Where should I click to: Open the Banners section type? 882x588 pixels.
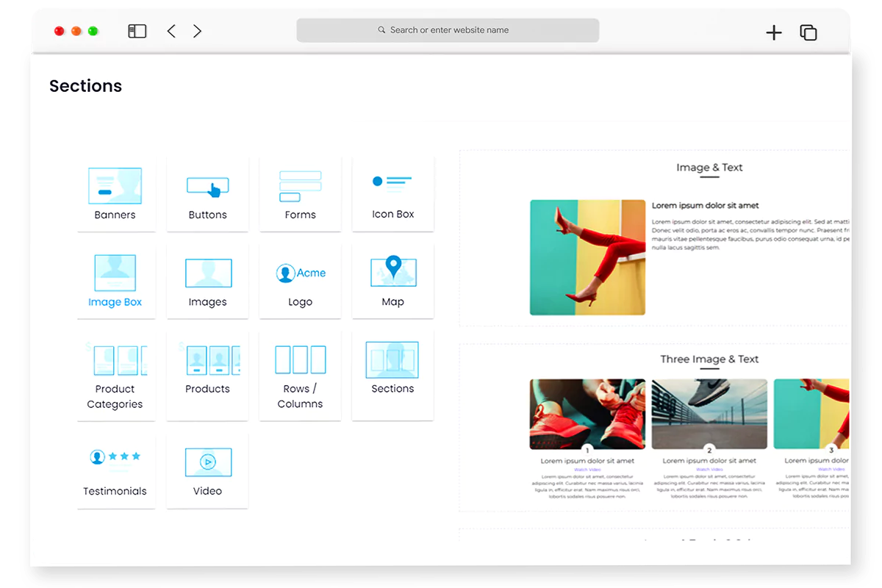(116, 194)
